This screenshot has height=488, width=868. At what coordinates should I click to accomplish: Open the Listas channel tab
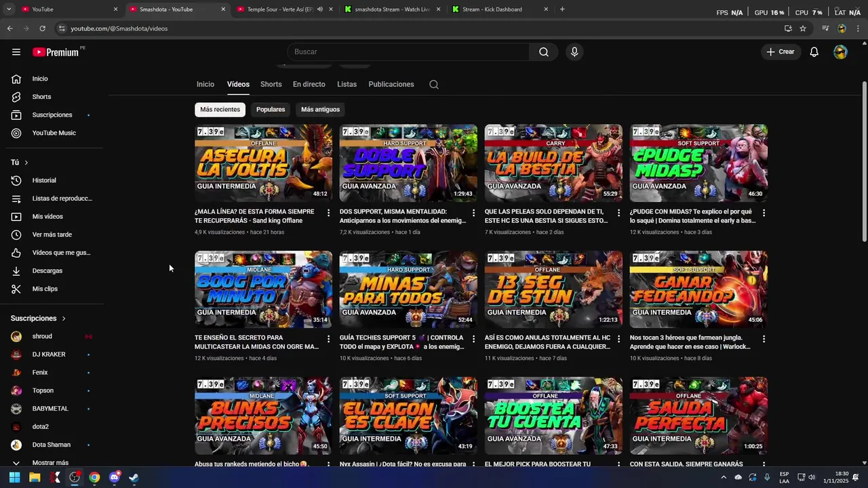[x=347, y=85]
